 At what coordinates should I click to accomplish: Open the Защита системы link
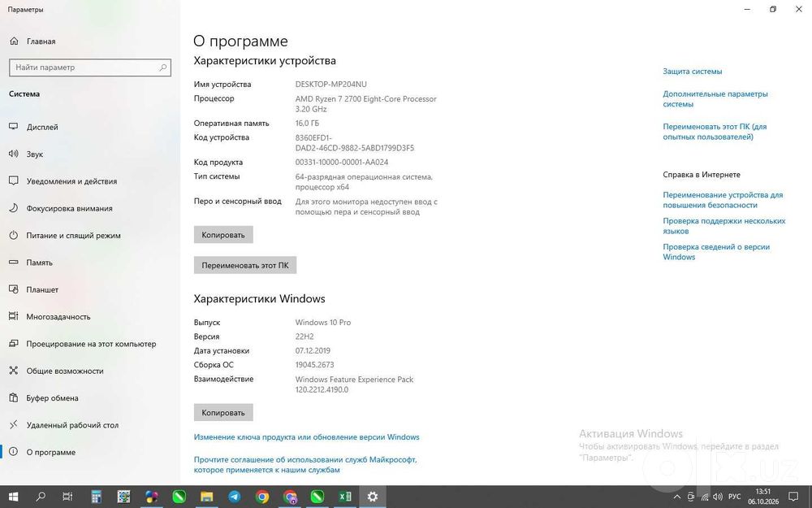tap(692, 72)
